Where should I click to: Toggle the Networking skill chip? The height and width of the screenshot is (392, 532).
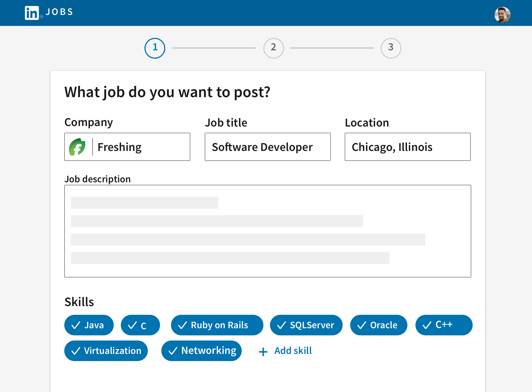pyautogui.click(x=201, y=351)
